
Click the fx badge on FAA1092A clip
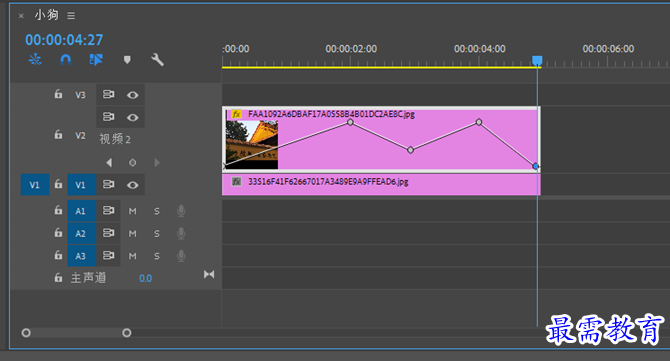coord(236,114)
